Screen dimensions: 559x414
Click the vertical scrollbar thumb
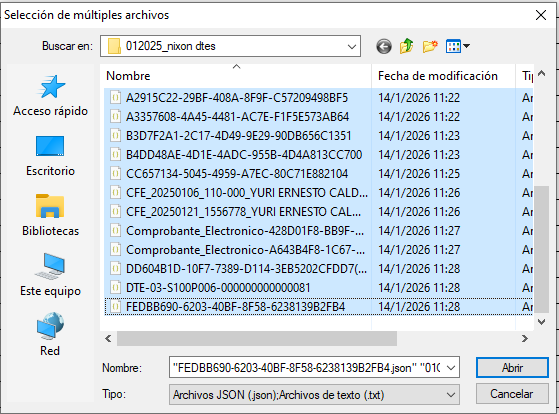click(x=542, y=250)
